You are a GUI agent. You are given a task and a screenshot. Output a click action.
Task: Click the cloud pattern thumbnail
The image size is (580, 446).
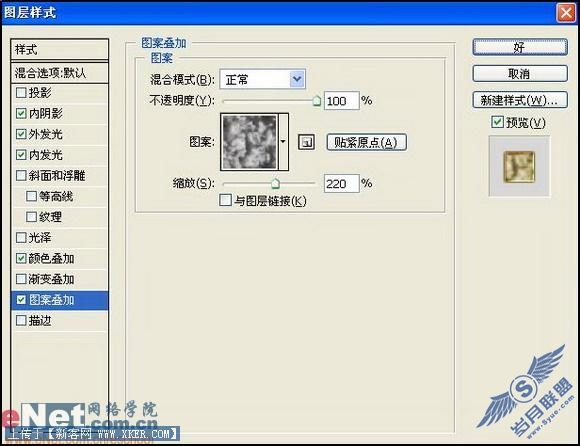(249, 142)
